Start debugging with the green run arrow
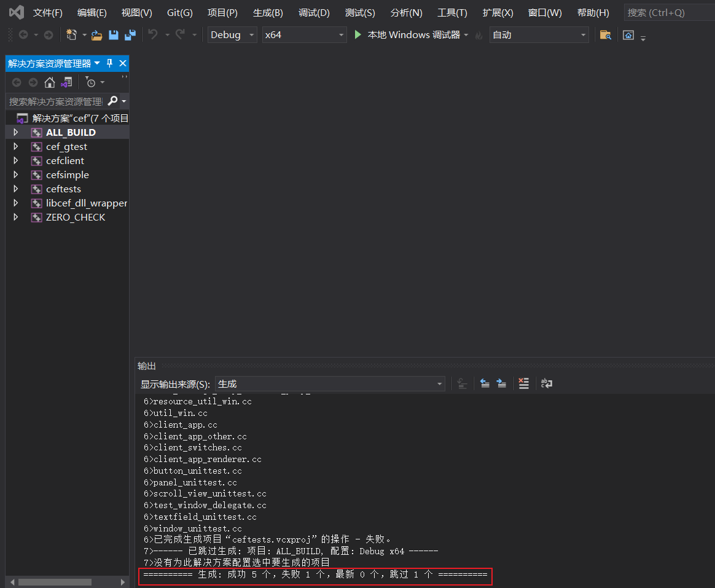Viewport: 715px width, 588px height. [357, 34]
